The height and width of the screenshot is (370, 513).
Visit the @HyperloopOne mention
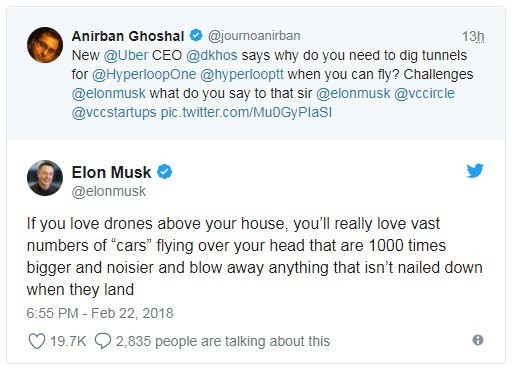[x=144, y=74]
